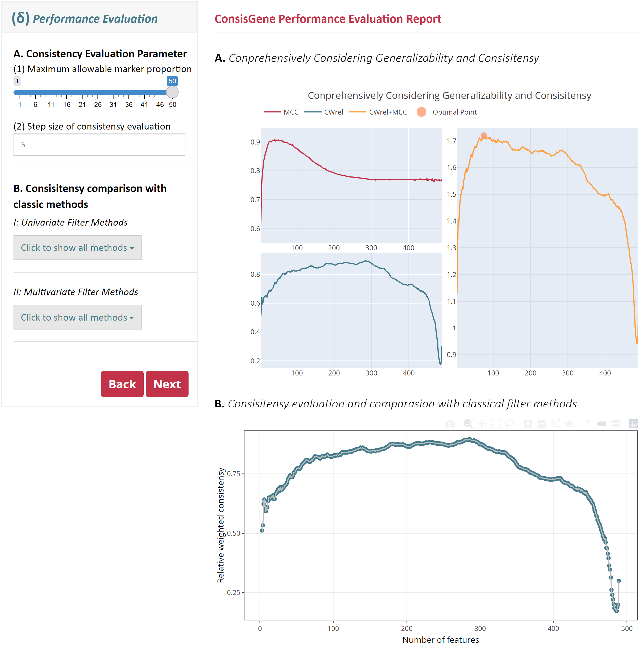Open the Multivariate Filter Methods dropdown
644x651 pixels.
tap(78, 317)
